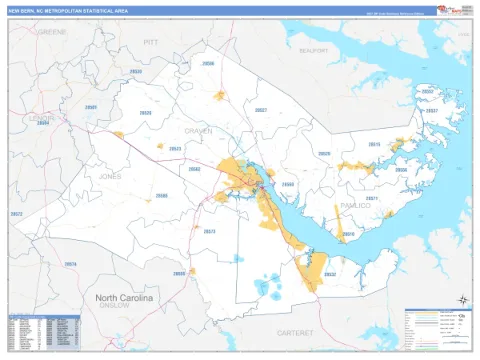Click ZIP code label 28501
The image size is (480, 360).
[x=91, y=107]
